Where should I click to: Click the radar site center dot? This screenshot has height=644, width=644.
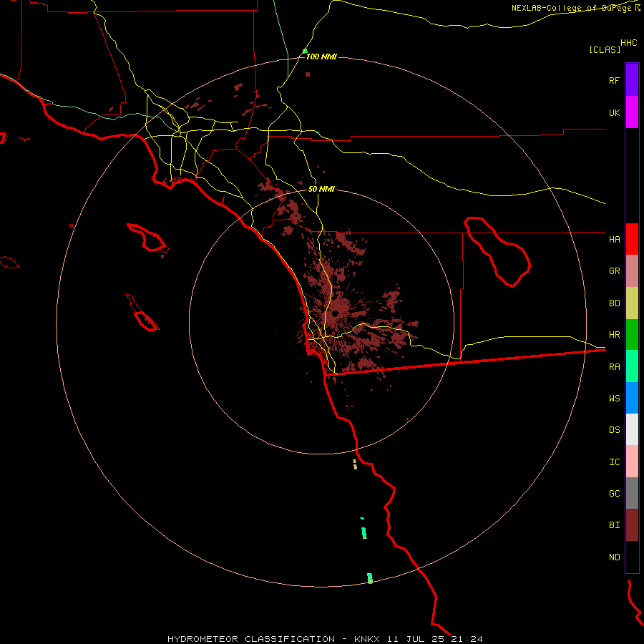click(336, 313)
